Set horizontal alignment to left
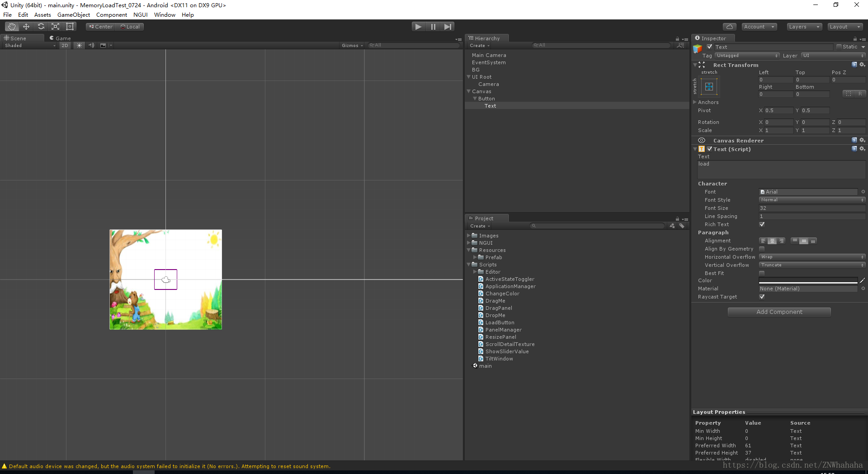868x474 pixels. pyautogui.click(x=763, y=241)
